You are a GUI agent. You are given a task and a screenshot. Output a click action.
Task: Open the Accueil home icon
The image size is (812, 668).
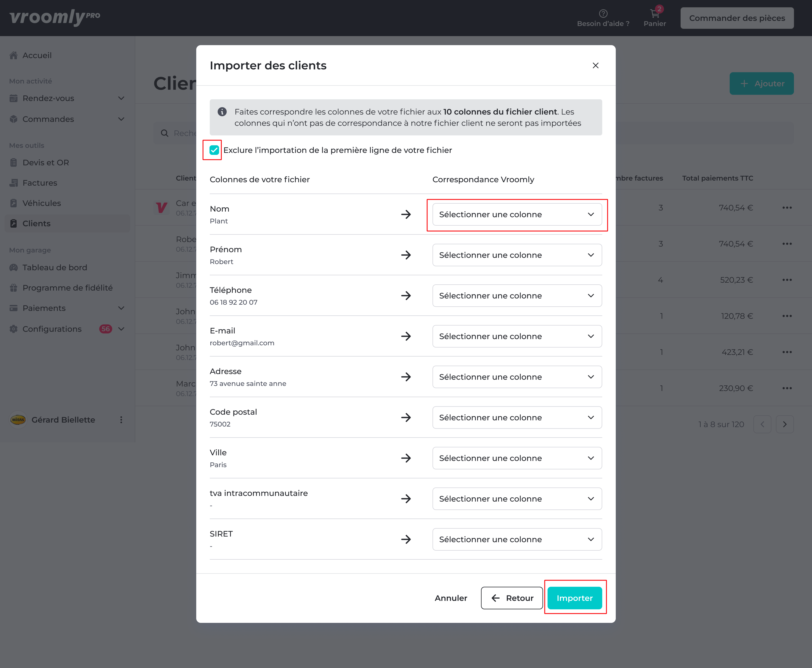pyautogui.click(x=14, y=55)
